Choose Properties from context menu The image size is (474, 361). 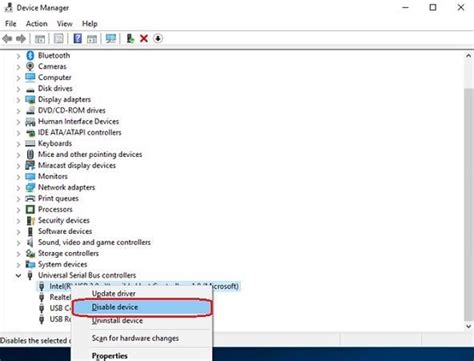[142, 356]
